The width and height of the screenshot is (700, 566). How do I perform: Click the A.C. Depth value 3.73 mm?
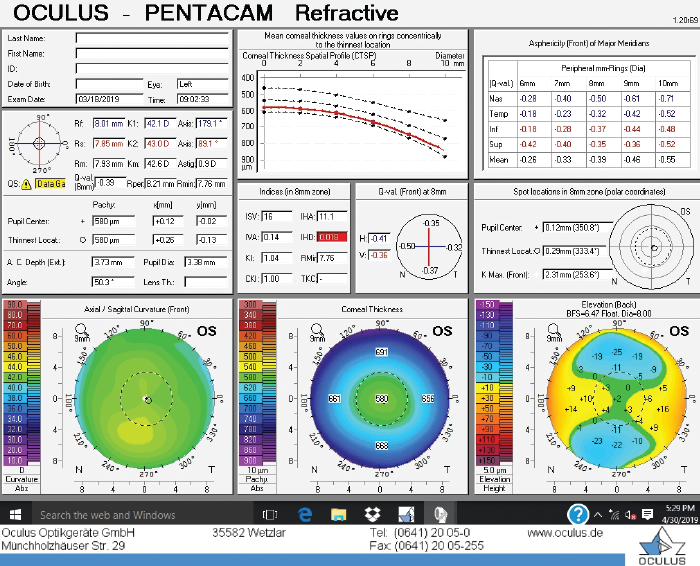[x=113, y=262]
